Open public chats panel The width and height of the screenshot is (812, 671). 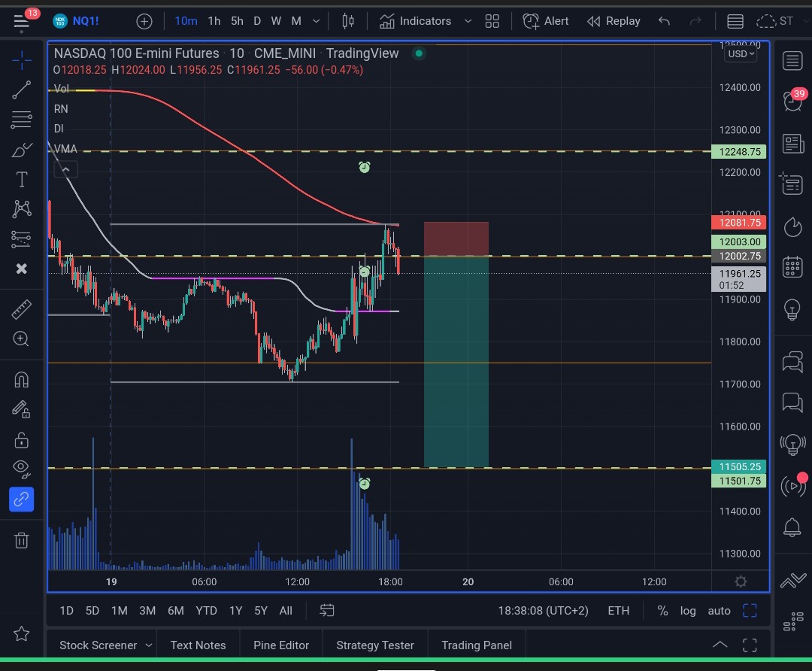point(792,362)
